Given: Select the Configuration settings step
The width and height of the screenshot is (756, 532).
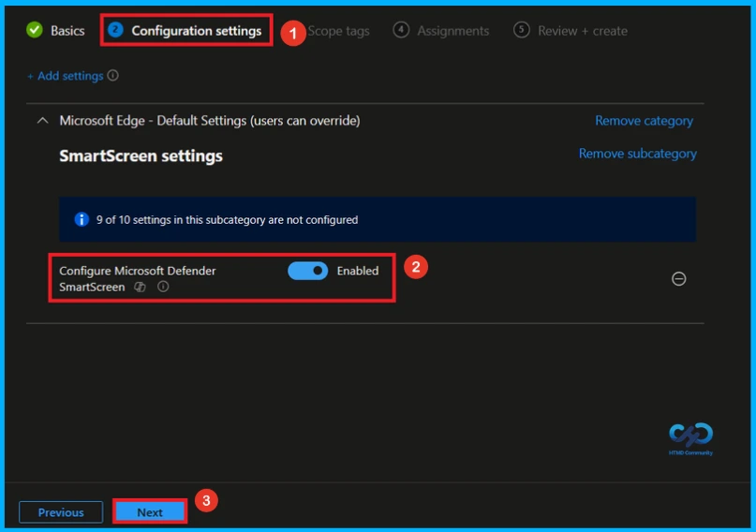Looking at the screenshot, I should (185, 30).
